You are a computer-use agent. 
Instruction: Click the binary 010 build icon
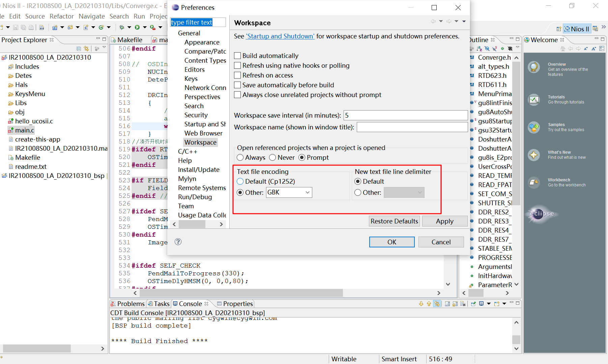(41, 27)
